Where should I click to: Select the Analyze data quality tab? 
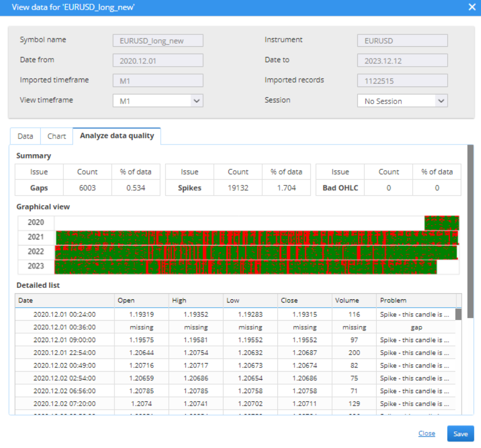117,136
